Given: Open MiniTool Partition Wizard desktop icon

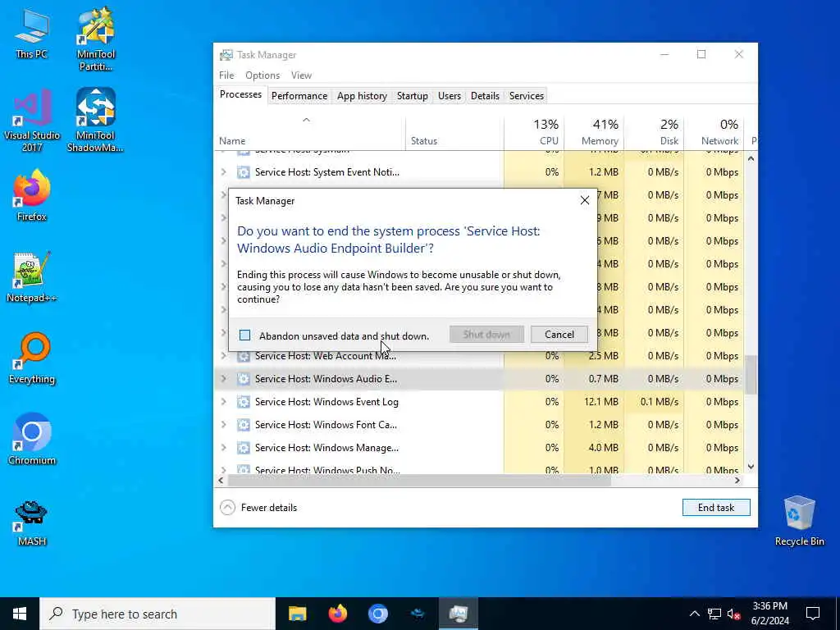Looking at the screenshot, I should (x=95, y=39).
